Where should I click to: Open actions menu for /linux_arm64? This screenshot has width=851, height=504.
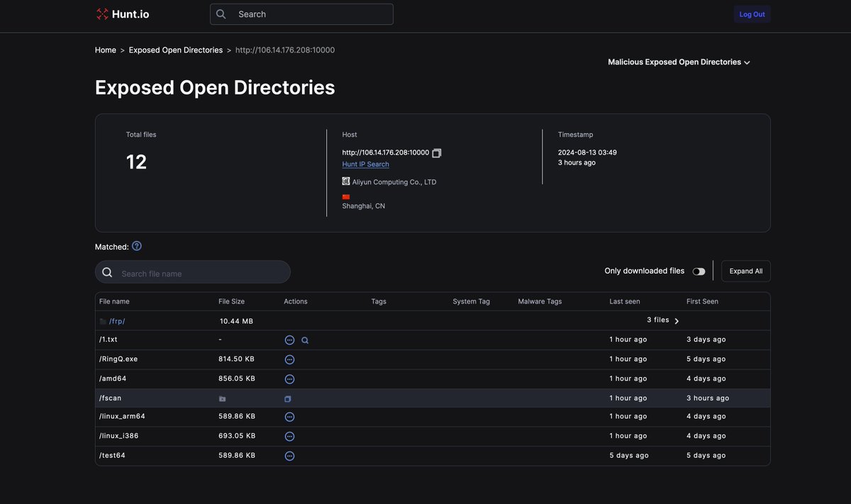289,417
